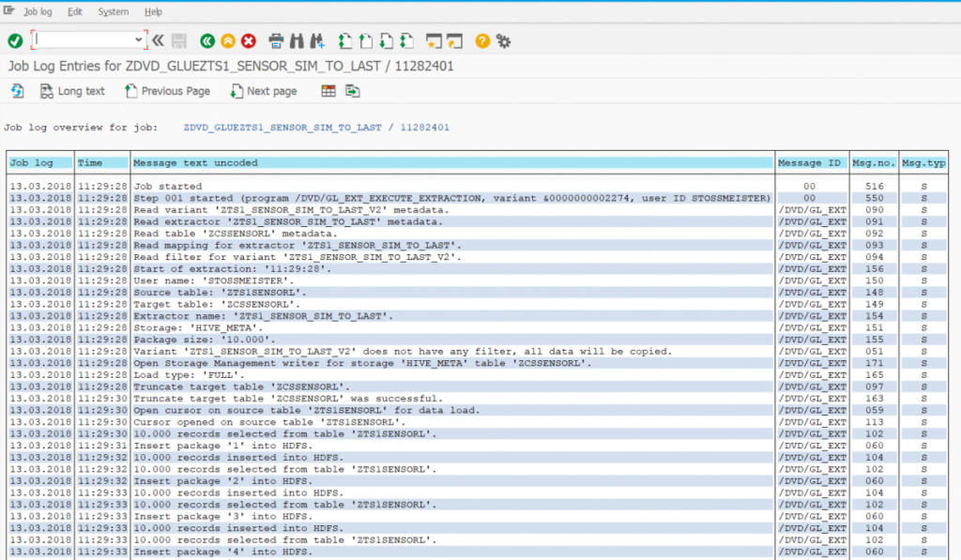The height and width of the screenshot is (560, 961).
Task: Click the Long text button
Action: [72, 91]
